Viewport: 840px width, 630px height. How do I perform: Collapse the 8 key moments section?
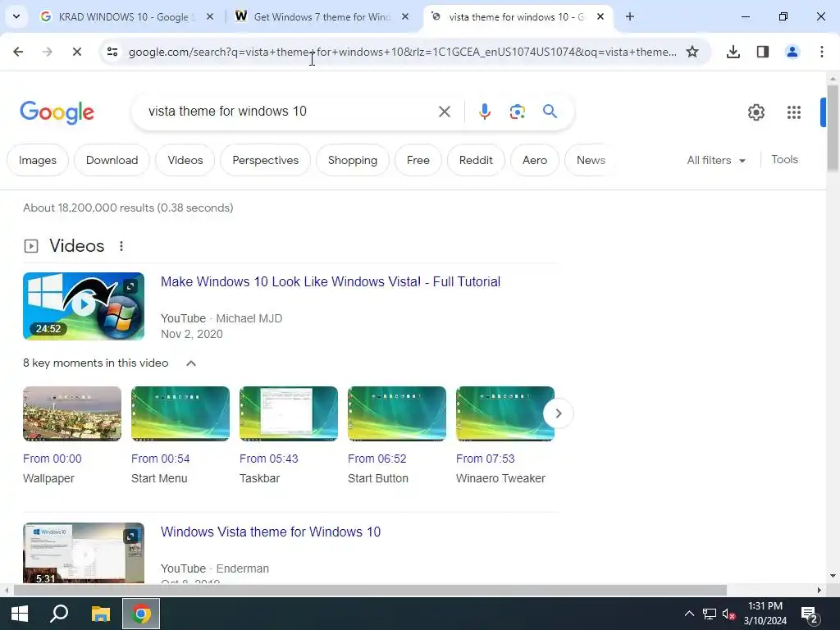click(190, 363)
